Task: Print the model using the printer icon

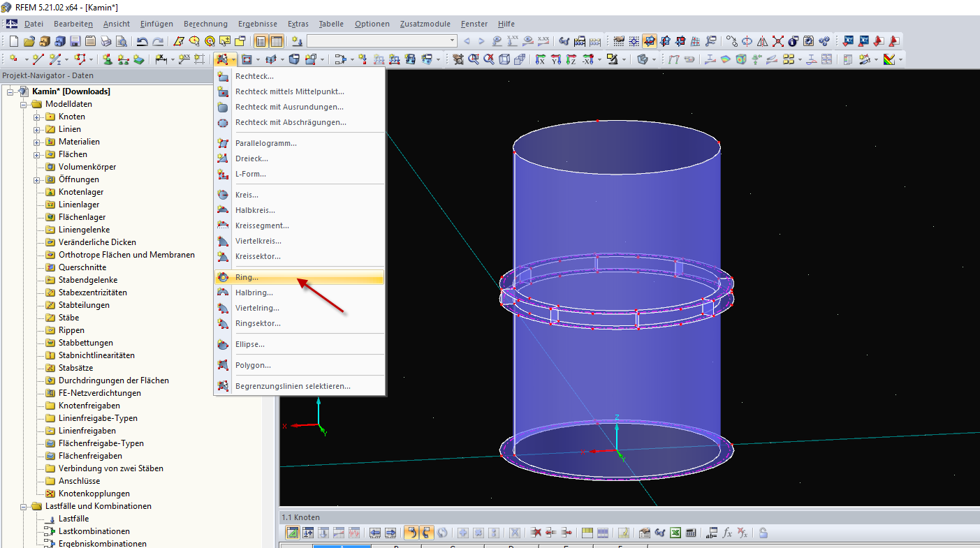Action: click(x=105, y=41)
